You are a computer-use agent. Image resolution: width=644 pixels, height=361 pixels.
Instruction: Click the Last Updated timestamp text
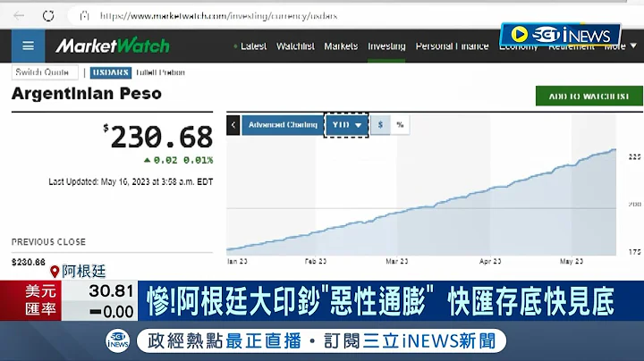coord(131,181)
